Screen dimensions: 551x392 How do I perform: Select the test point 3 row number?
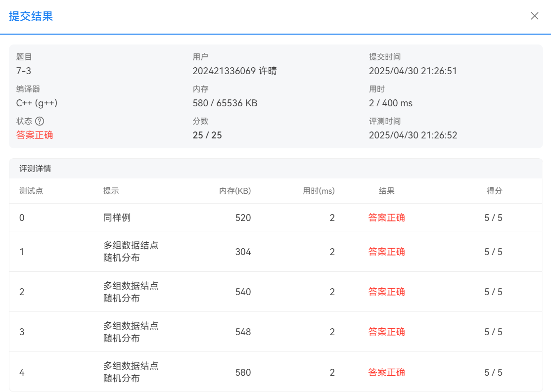click(22, 332)
